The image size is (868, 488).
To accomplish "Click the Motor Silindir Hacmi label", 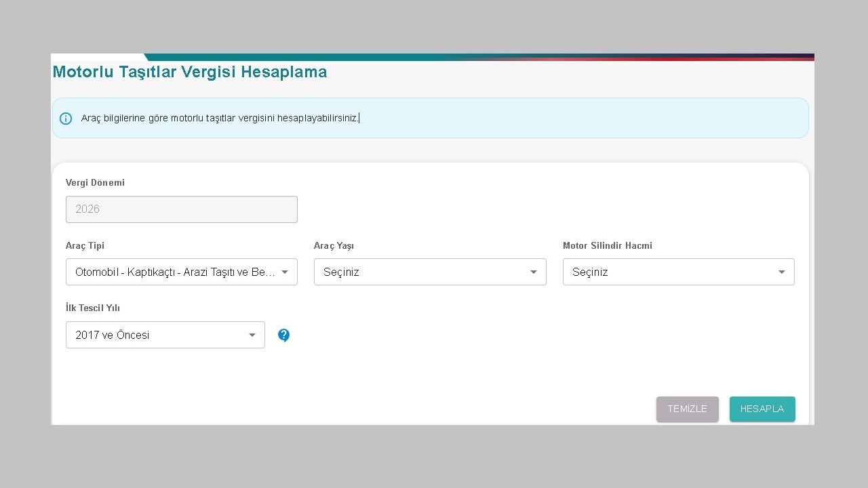I will coord(607,246).
